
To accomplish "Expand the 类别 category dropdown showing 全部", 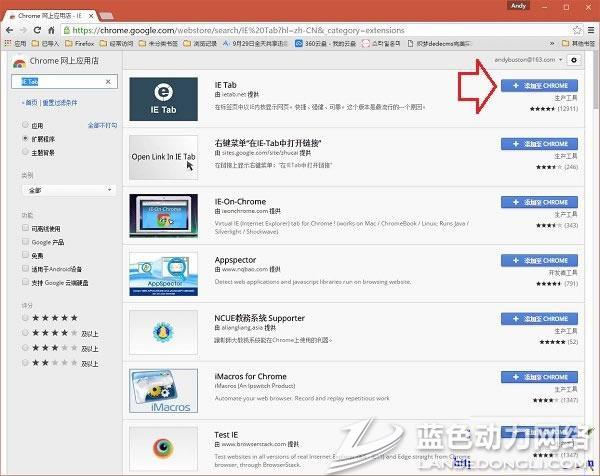I will 67,190.
